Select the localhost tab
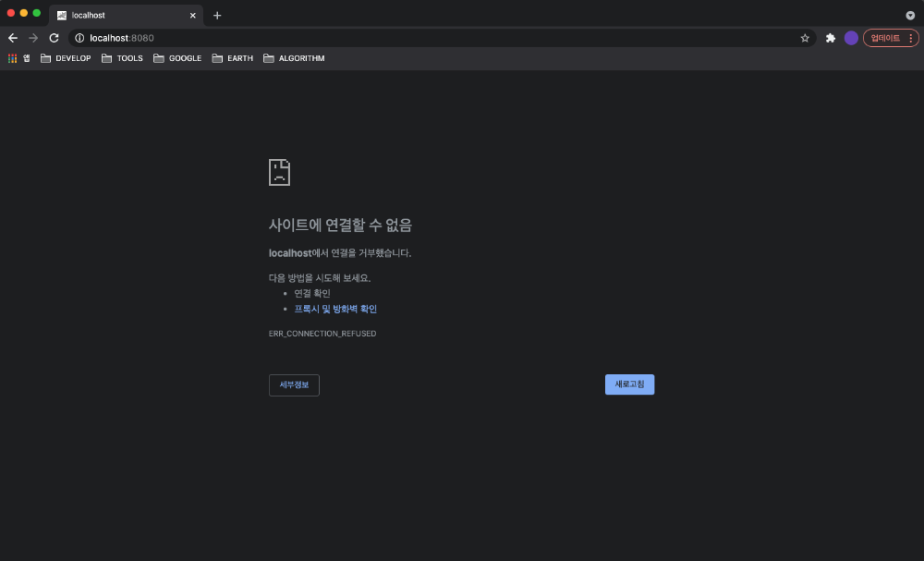The height and width of the screenshot is (561, 924). [126, 16]
